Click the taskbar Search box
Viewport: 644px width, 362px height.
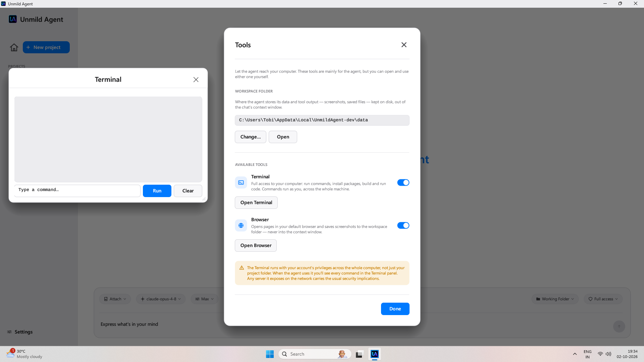pyautogui.click(x=315, y=354)
